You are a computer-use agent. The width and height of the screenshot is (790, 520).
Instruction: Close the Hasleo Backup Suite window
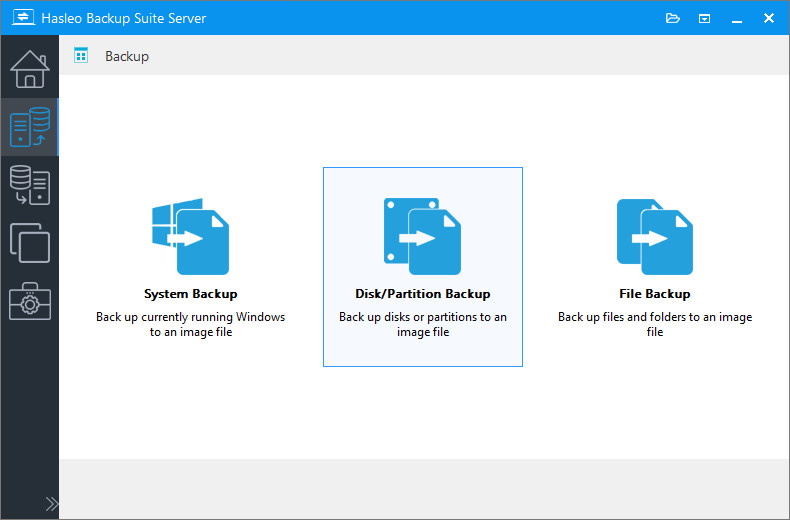[x=769, y=18]
